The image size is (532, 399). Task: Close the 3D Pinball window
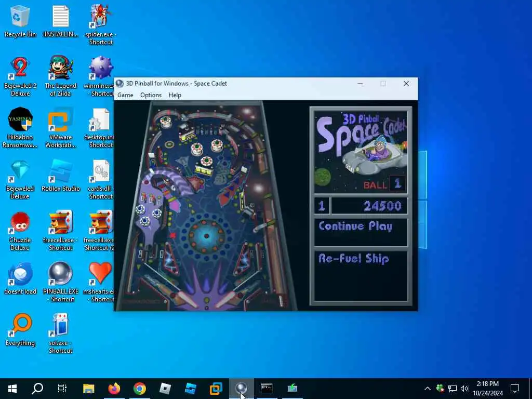pyautogui.click(x=406, y=84)
